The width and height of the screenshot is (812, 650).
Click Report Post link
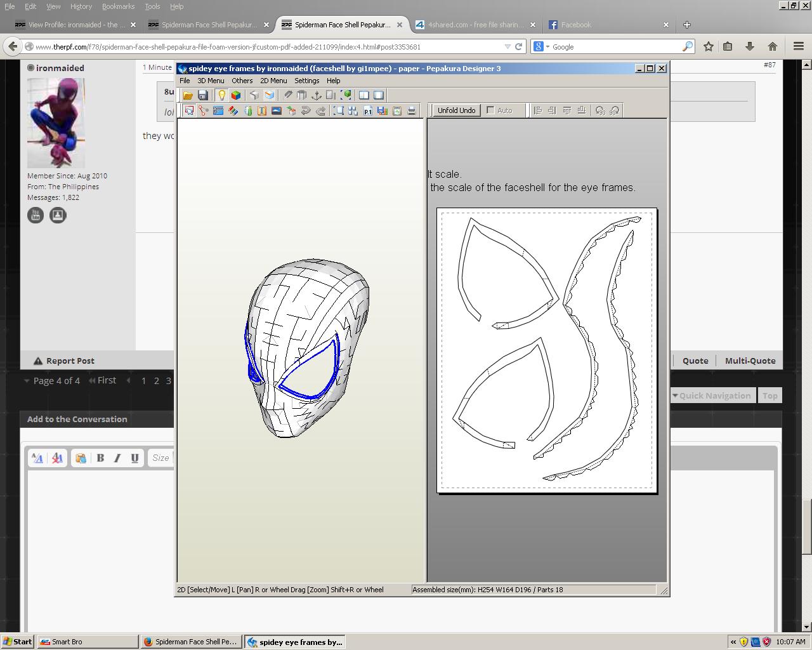64,361
